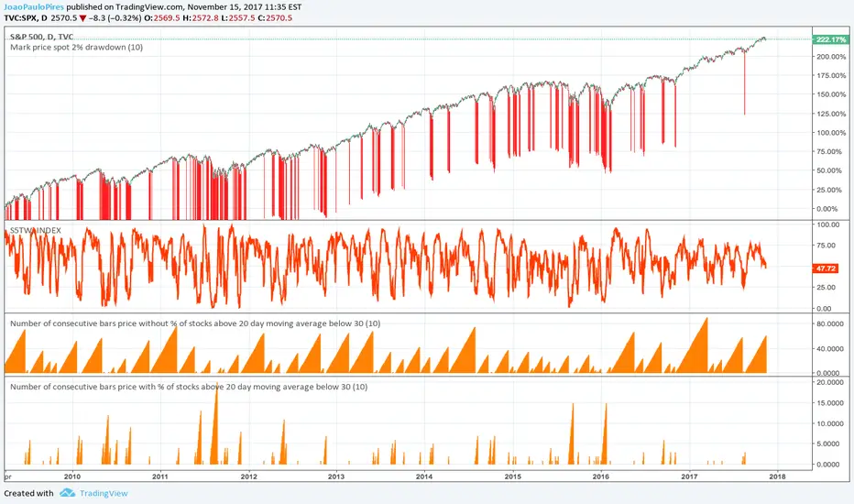Click the 2018 time axis label
The image size is (854, 504).
pyautogui.click(x=777, y=477)
